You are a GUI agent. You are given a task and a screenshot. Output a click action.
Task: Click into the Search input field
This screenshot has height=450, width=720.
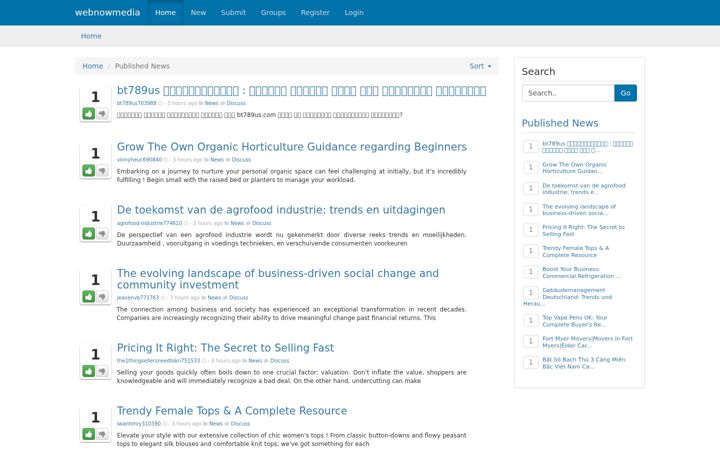[x=568, y=93]
